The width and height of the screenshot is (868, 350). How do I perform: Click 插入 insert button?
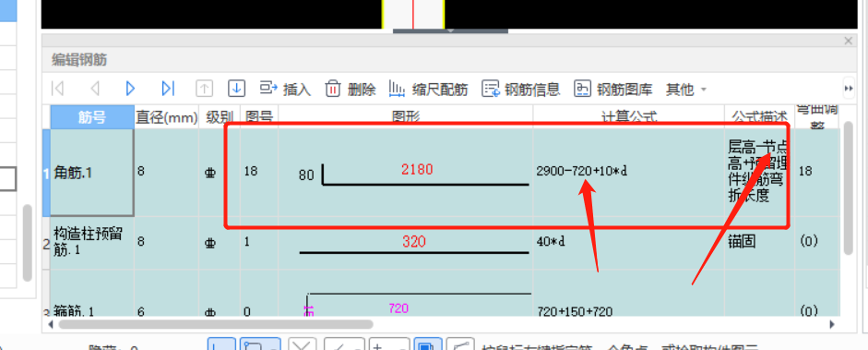(286, 89)
